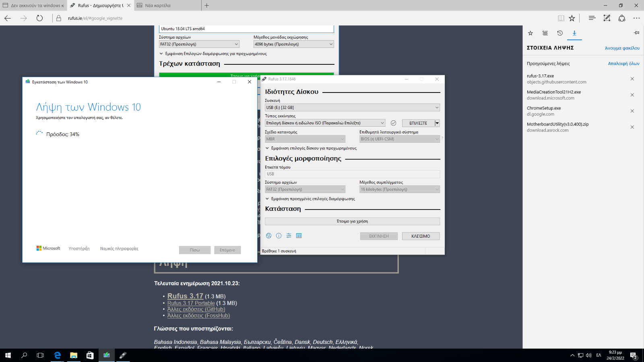
Task: Open taskbar search magnifier
Action: tap(24, 355)
